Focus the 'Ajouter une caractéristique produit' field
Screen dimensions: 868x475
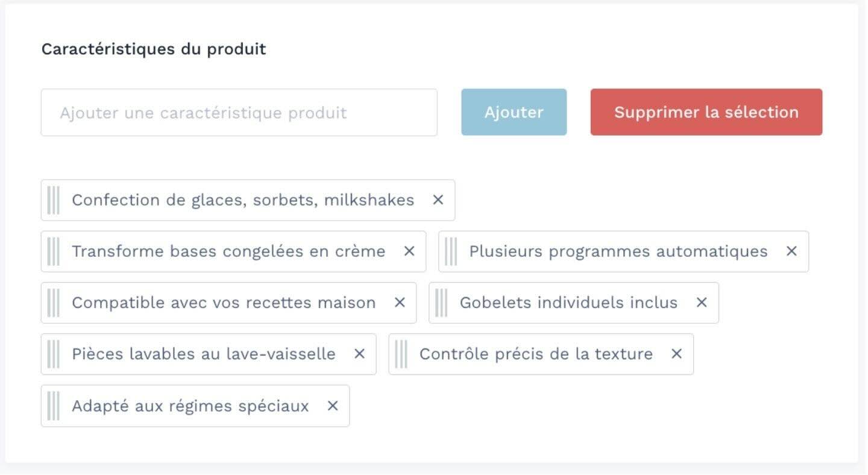239,113
